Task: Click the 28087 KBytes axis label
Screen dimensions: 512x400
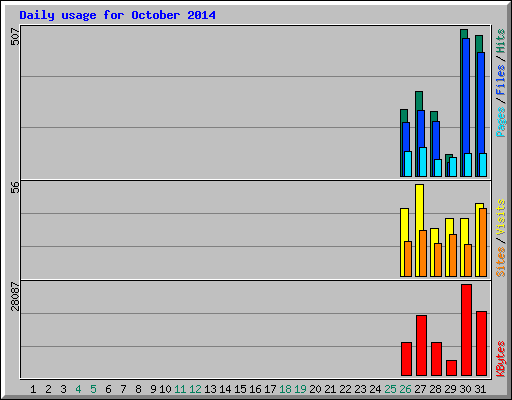Action: tap(15, 297)
